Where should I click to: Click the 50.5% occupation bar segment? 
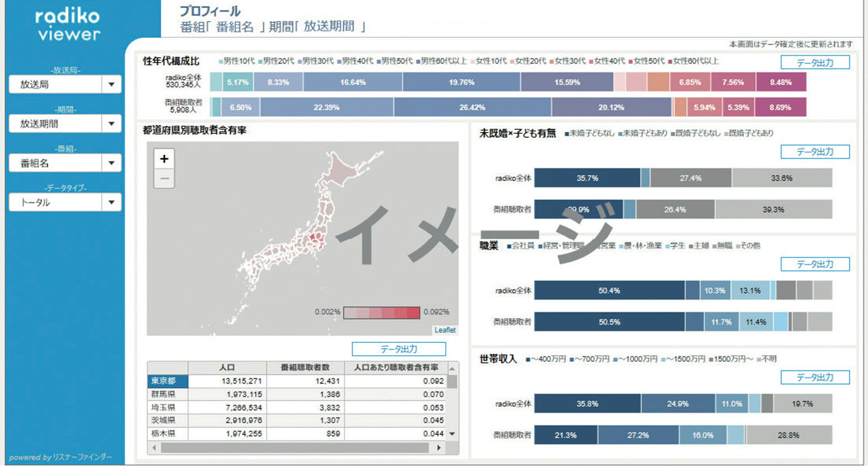610,321
